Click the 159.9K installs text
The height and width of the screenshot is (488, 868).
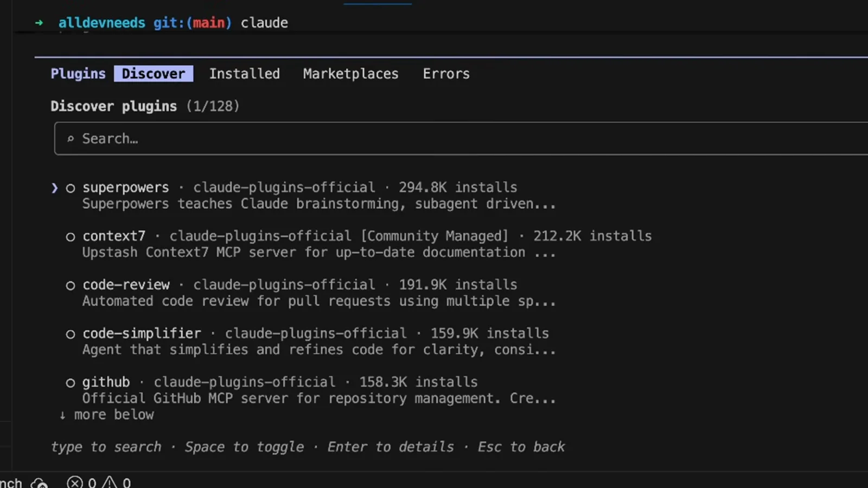point(490,333)
